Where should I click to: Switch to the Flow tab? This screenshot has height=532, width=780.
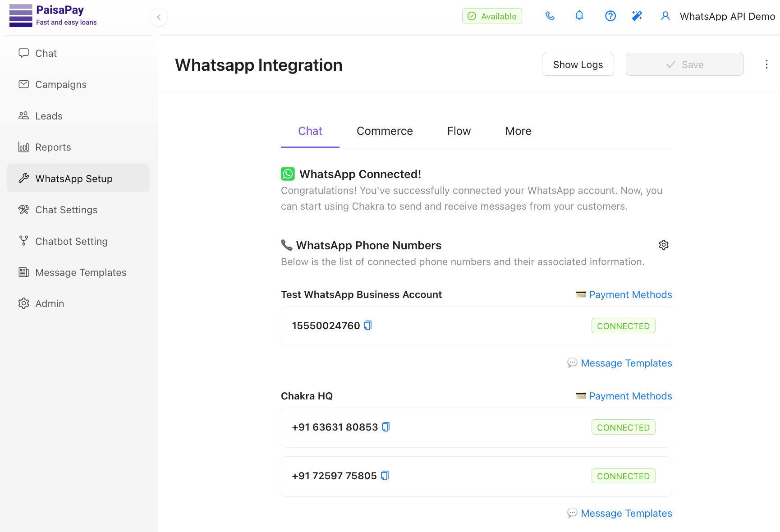tap(459, 131)
